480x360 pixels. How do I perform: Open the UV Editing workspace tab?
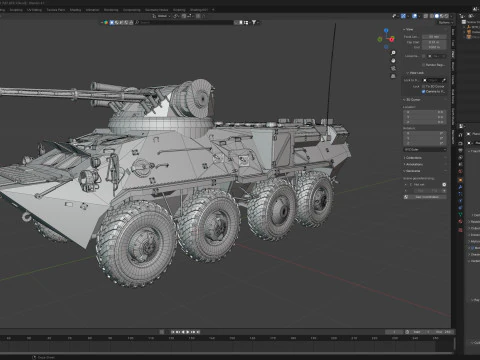coord(34,10)
